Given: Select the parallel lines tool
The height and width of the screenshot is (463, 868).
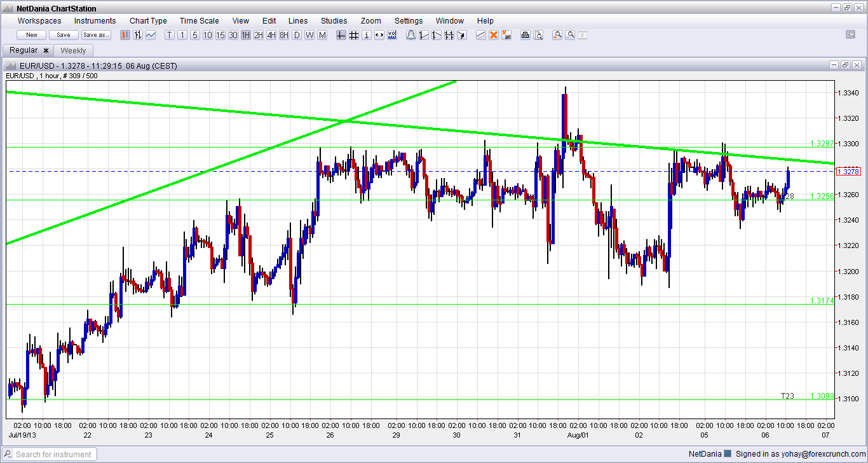Looking at the screenshot, I should point(481,35).
